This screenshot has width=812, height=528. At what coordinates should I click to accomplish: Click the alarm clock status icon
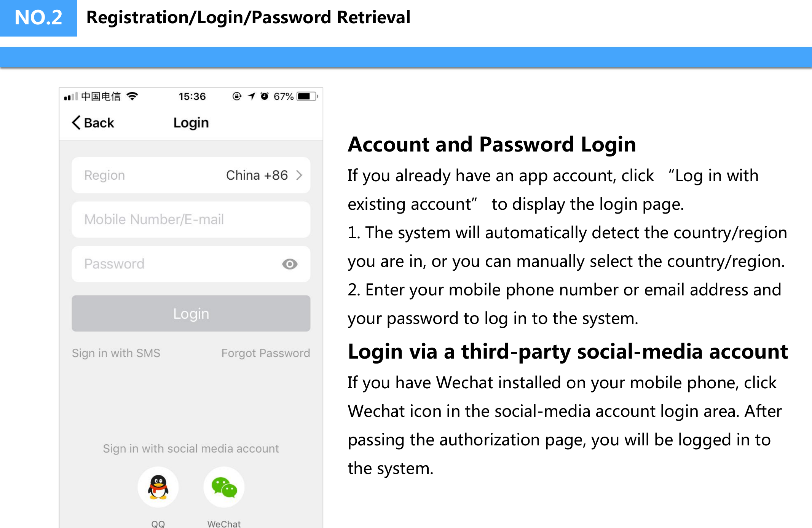click(x=265, y=96)
